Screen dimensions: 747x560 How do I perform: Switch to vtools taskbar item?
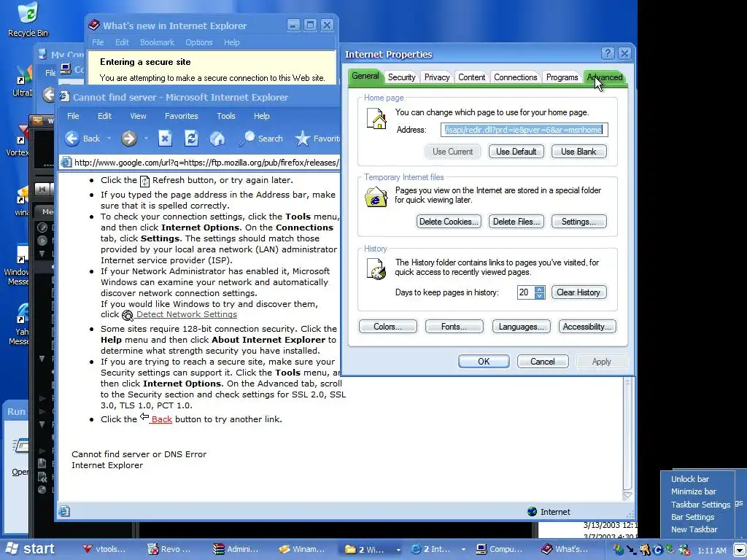pos(105,549)
